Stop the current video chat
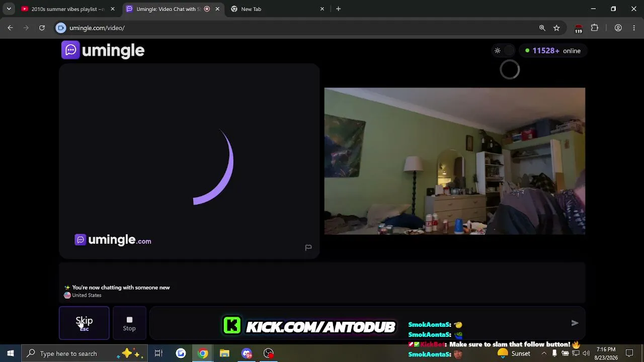This screenshot has width=644, height=362. click(x=129, y=323)
